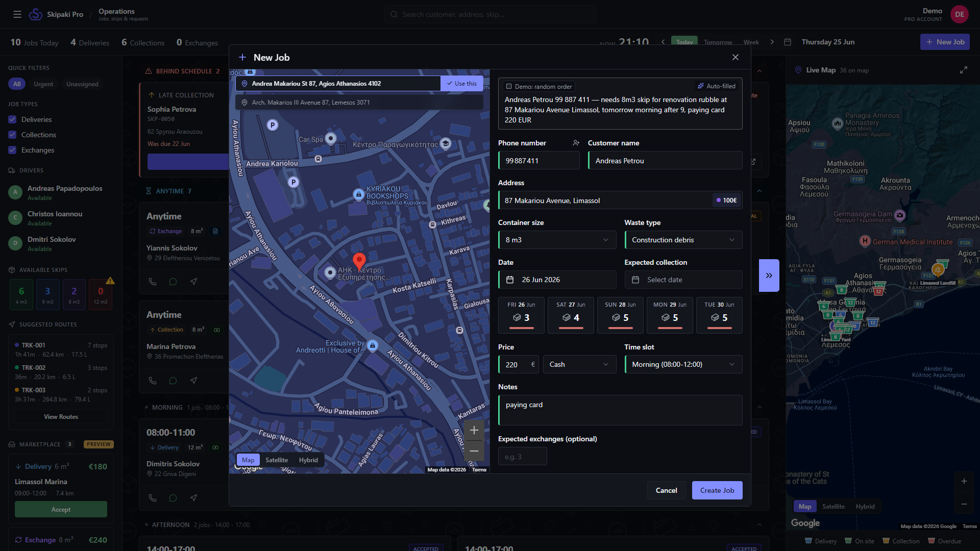This screenshot has height=551, width=980.
Task: Select the Urgent quick filter
Action: tap(43, 84)
